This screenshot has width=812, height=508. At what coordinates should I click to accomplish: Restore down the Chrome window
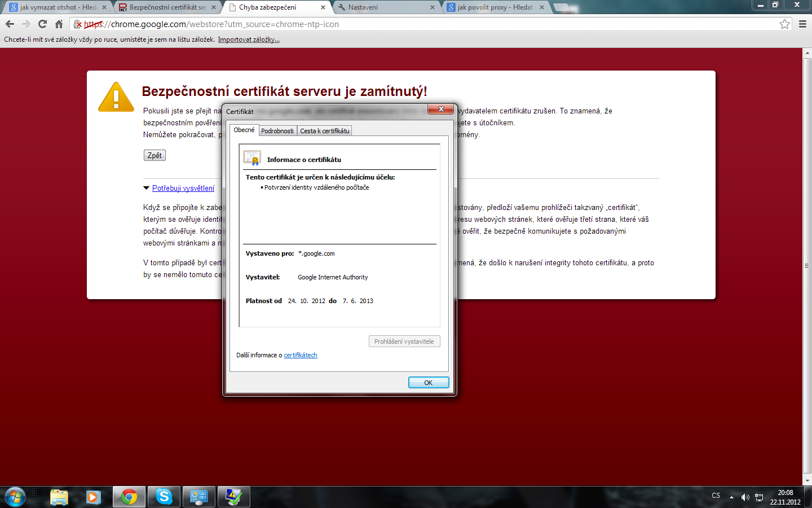coord(775,5)
